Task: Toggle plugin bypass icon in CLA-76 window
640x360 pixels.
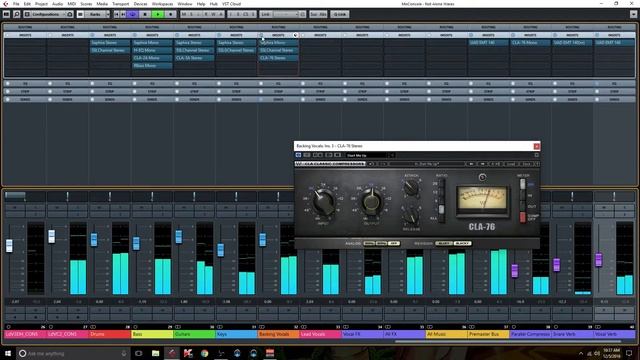Action: coord(298,156)
